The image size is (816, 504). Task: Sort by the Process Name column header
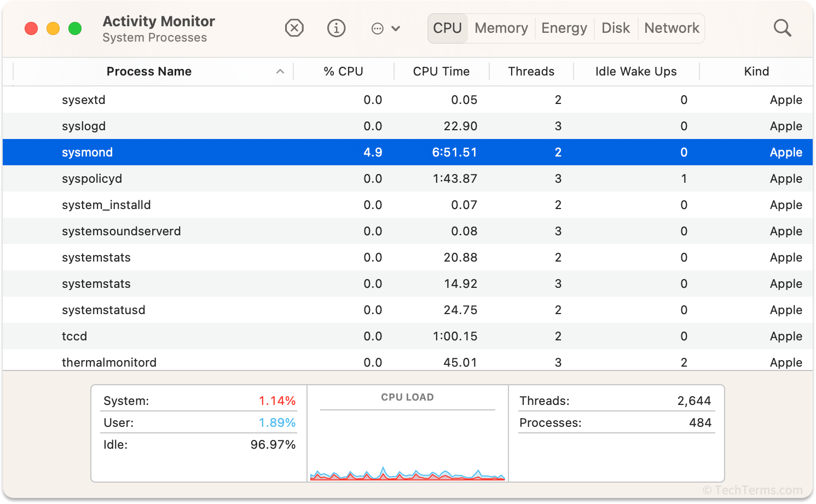click(149, 72)
